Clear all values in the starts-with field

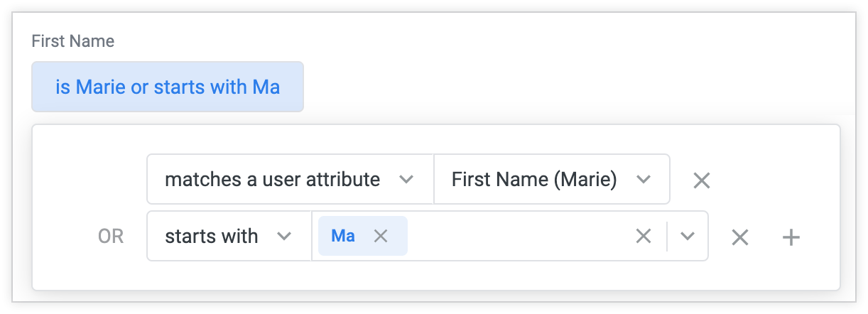point(644,236)
